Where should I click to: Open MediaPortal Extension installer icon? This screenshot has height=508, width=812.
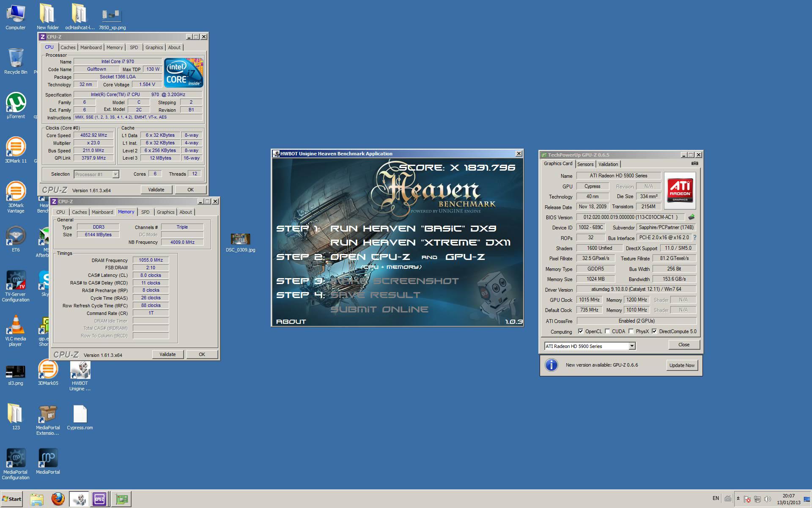48,420
